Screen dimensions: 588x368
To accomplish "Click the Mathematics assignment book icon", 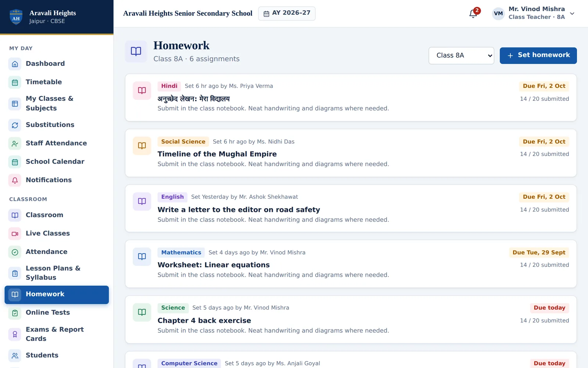I will 142,256.
